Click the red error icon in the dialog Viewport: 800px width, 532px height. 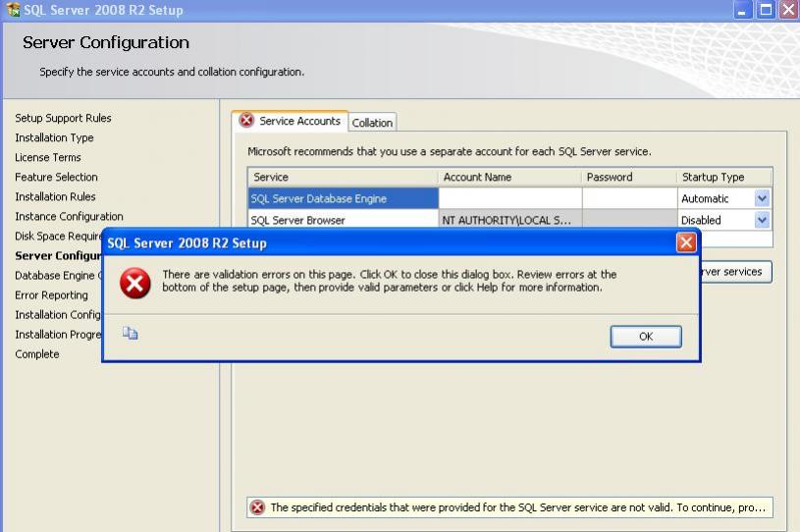click(135, 283)
